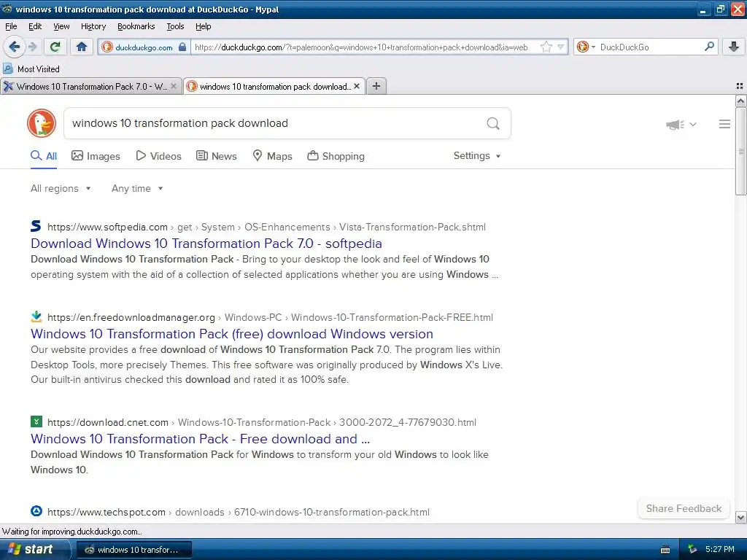Open the History menu

click(93, 26)
